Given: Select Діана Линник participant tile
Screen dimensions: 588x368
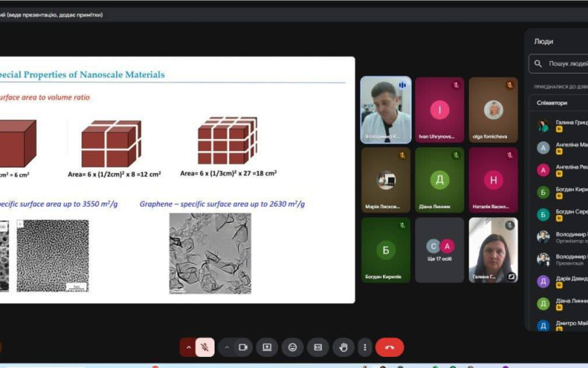Looking at the screenshot, I should coord(440,180).
